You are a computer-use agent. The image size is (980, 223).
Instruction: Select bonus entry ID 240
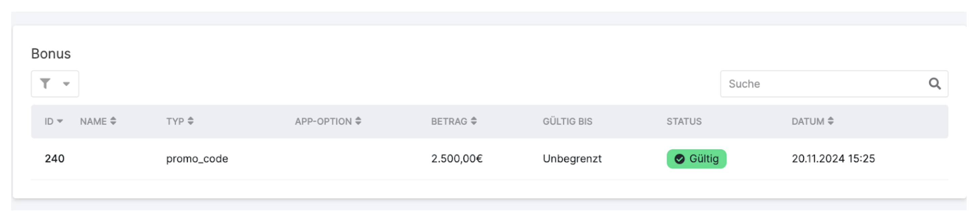coord(54,158)
